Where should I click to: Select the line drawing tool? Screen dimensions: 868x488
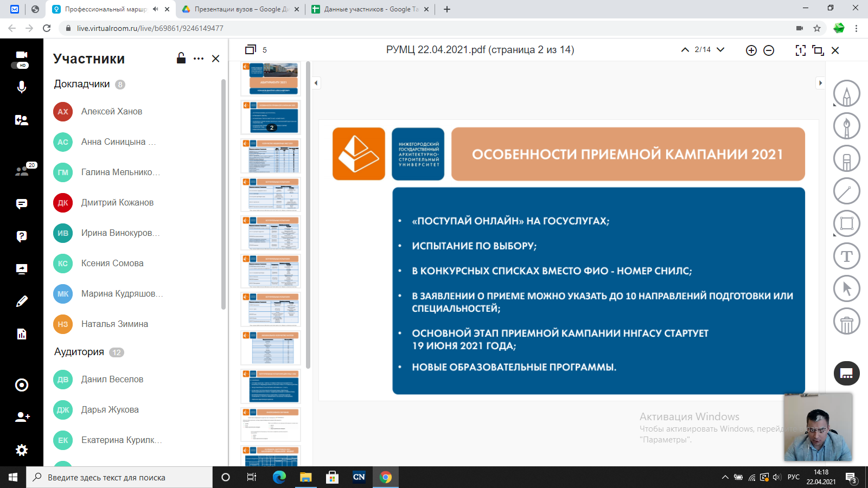(x=847, y=191)
